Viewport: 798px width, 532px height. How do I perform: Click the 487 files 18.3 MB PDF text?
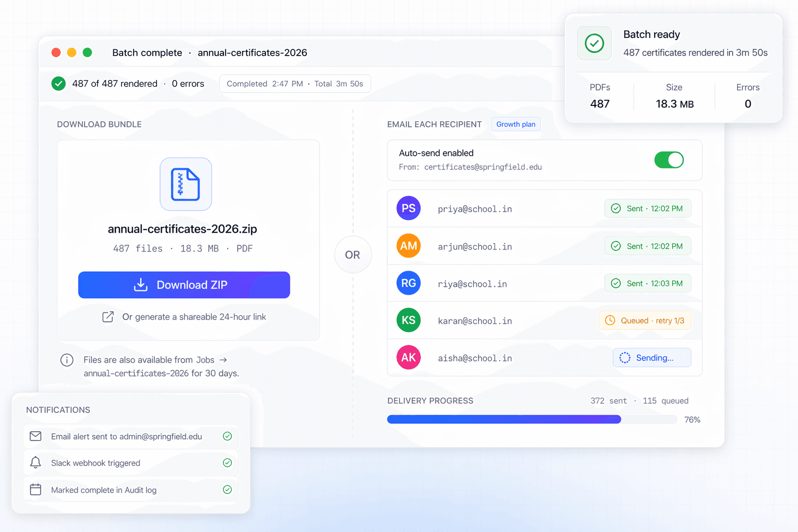183,249
